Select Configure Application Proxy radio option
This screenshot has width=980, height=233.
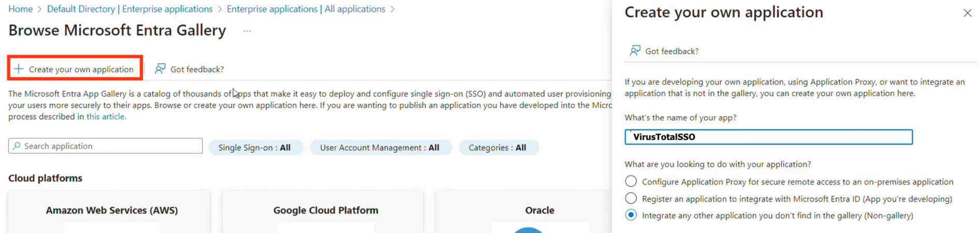[x=631, y=181]
